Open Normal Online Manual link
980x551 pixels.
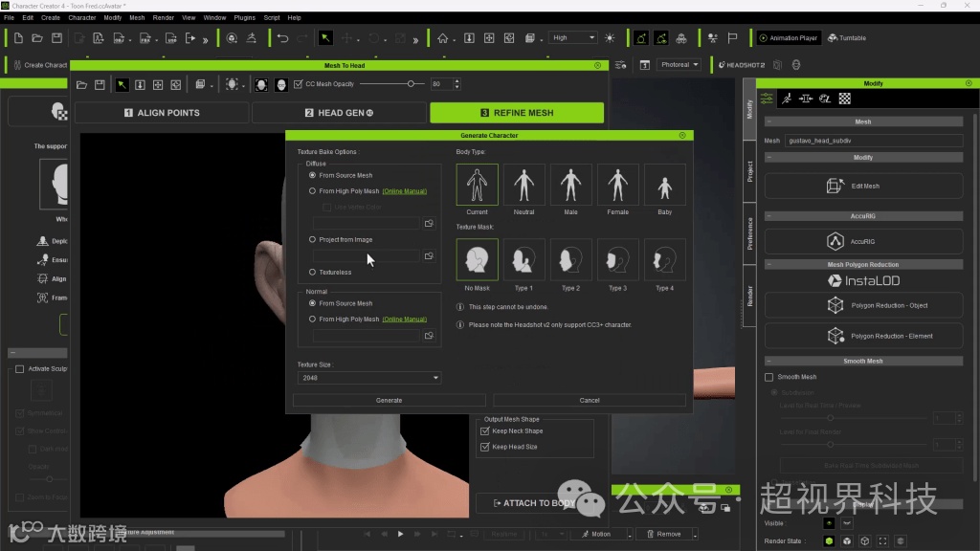click(405, 320)
